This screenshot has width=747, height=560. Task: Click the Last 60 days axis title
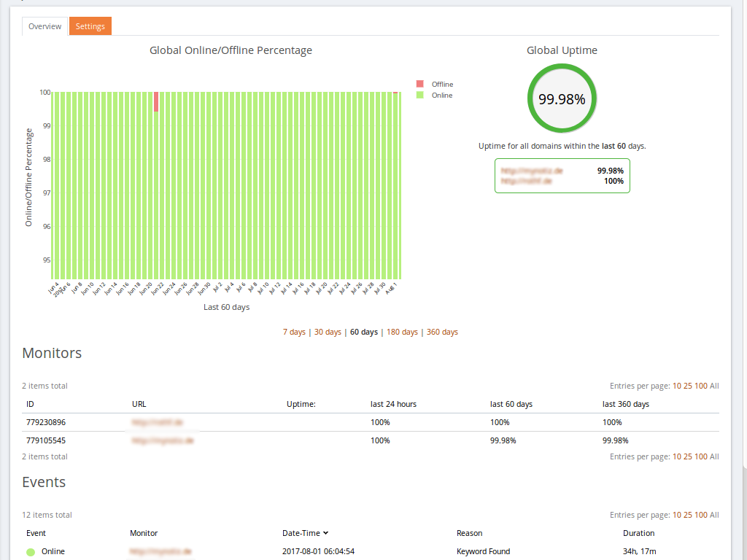(x=226, y=307)
